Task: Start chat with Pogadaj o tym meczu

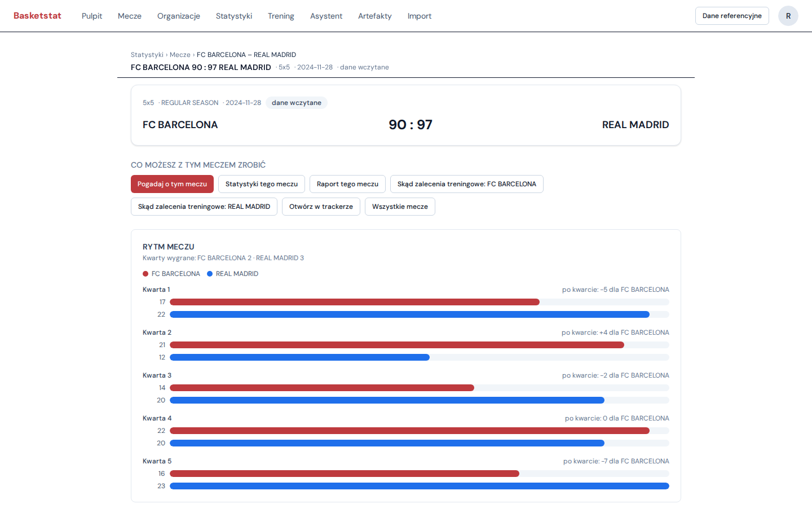Action: 172,184
